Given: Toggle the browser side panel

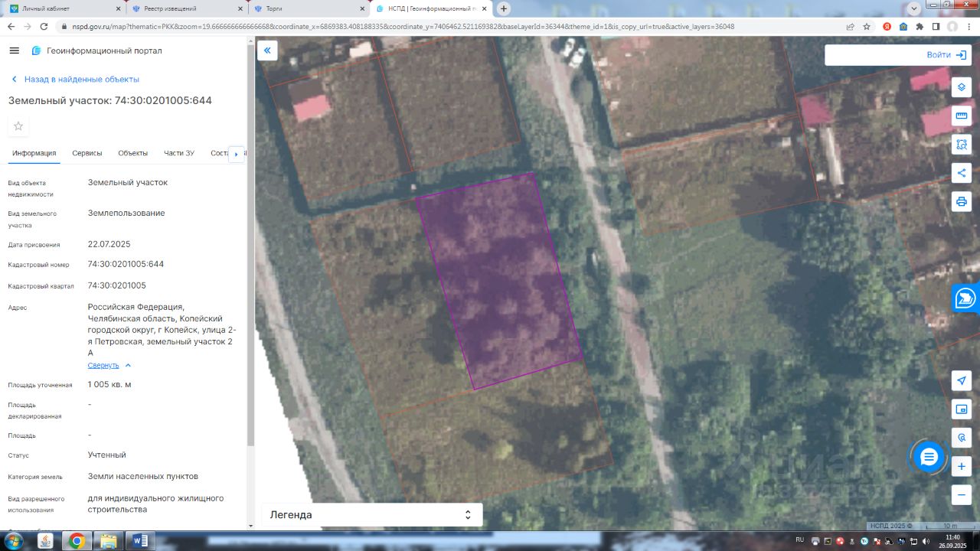Looking at the screenshot, I should [x=936, y=26].
